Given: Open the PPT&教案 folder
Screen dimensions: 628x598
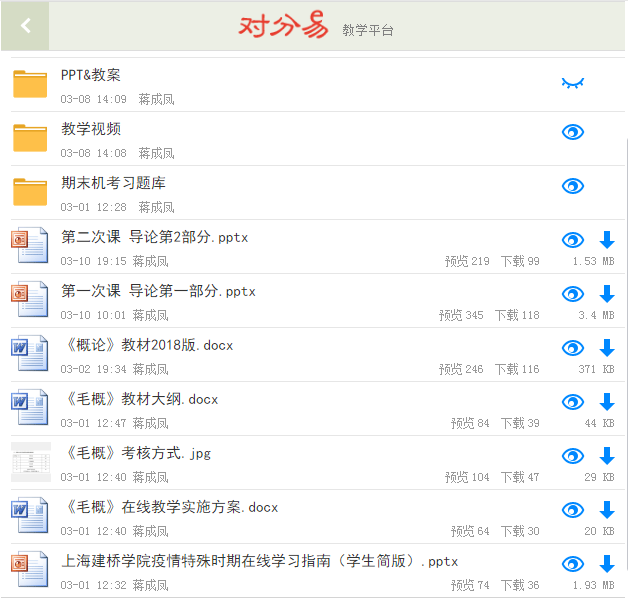Looking at the screenshot, I should pyautogui.click(x=91, y=75).
